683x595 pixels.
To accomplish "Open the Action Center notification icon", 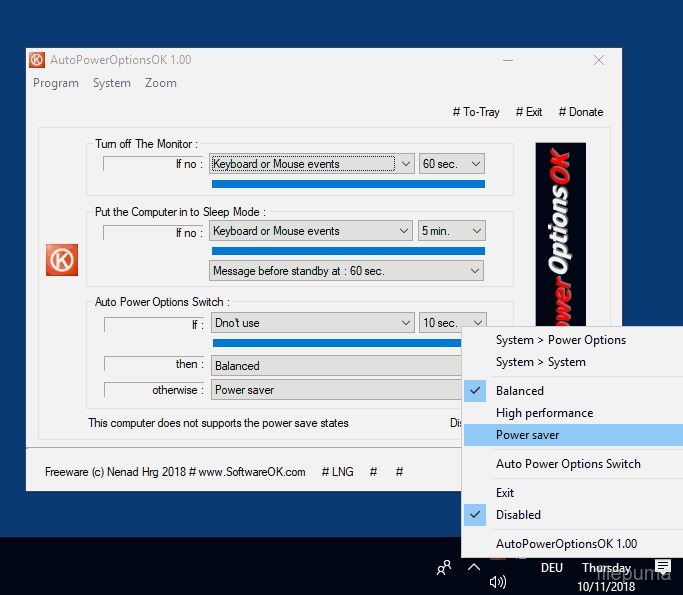I will 662,568.
